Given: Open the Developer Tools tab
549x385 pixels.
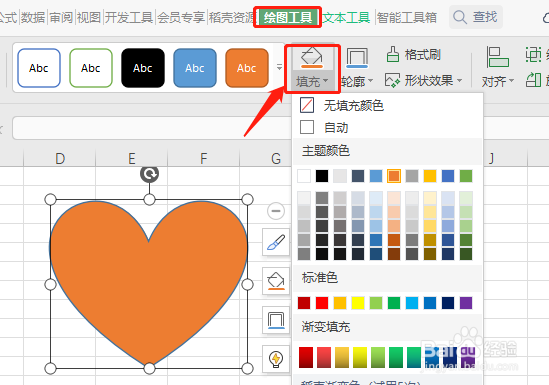Looking at the screenshot, I should pyautogui.click(x=129, y=17).
